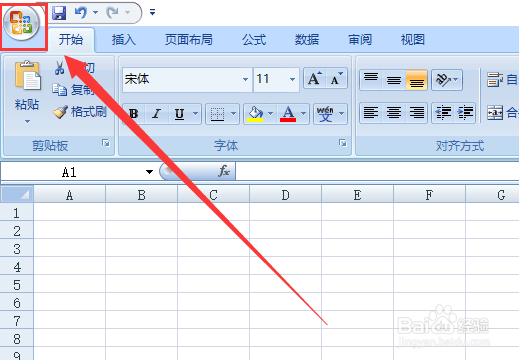This screenshot has width=519, height=360.
Task: Open the font size 11 dropdown
Action: coord(292,80)
